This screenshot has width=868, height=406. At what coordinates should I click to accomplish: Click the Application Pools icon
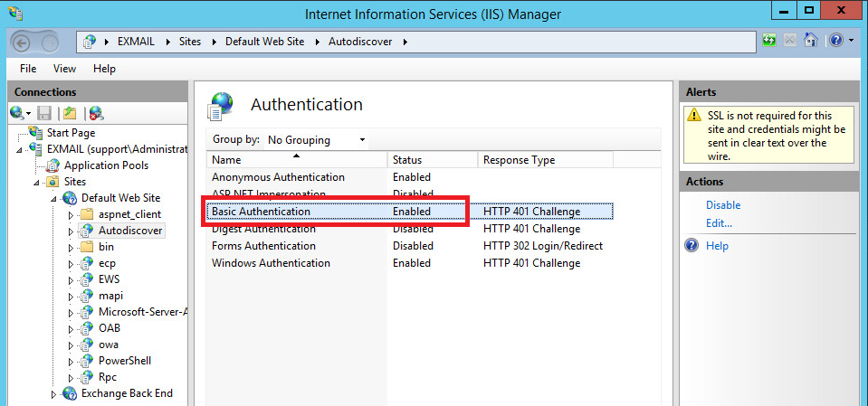tap(53, 165)
